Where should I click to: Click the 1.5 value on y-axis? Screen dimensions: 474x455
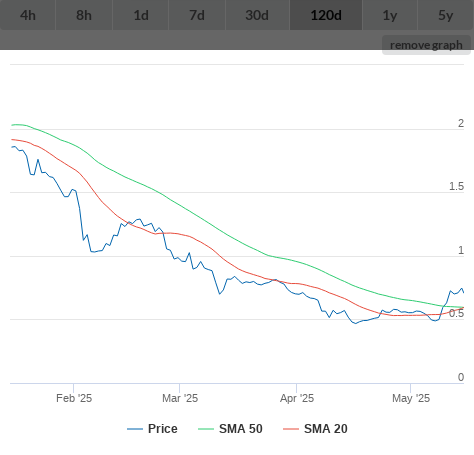coord(456,186)
